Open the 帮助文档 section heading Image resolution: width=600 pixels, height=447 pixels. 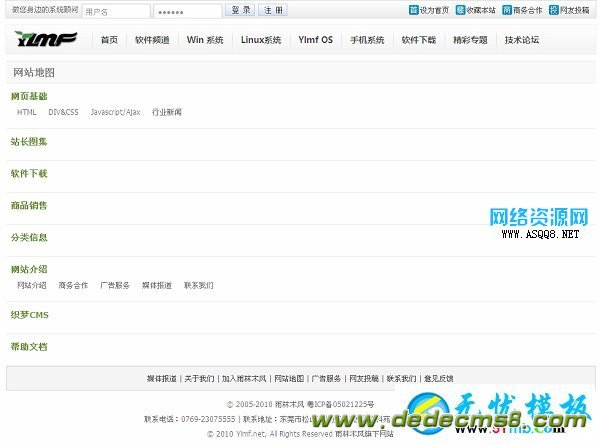point(29,347)
